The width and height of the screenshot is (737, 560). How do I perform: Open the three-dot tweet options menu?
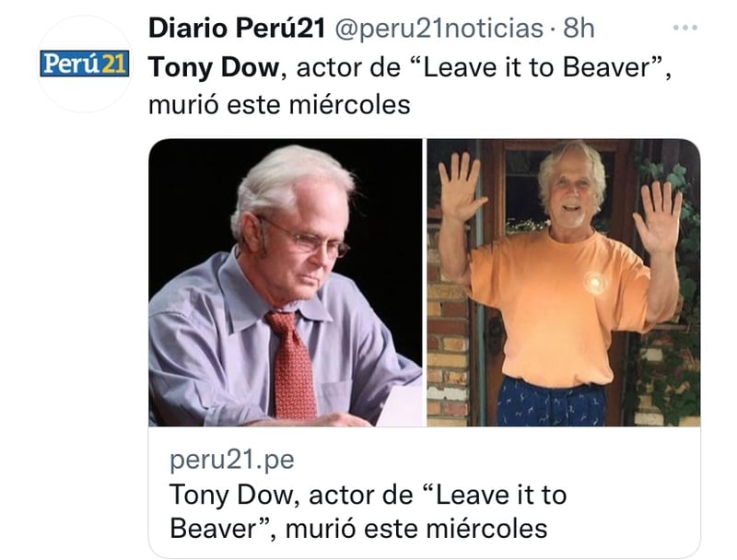click(684, 29)
